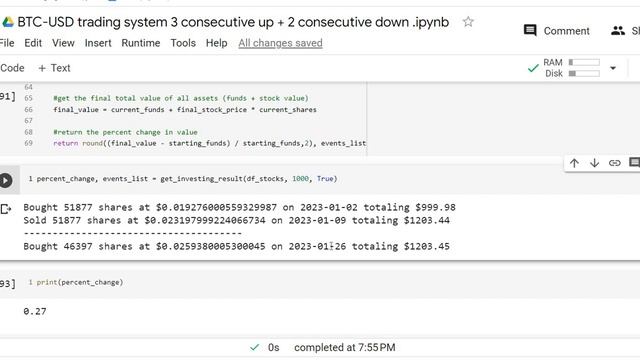Click the 'Bought 51877 shares' output line

point(239,207)
